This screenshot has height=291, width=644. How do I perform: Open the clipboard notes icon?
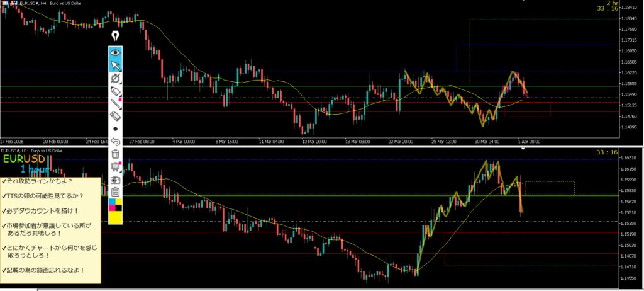point(115,192)
